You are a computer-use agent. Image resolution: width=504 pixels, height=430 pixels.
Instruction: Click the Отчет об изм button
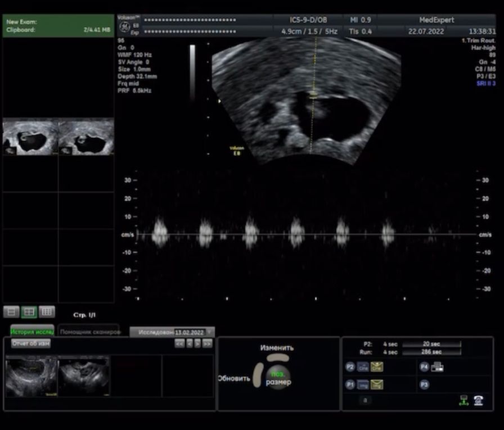tap(30, 343)
